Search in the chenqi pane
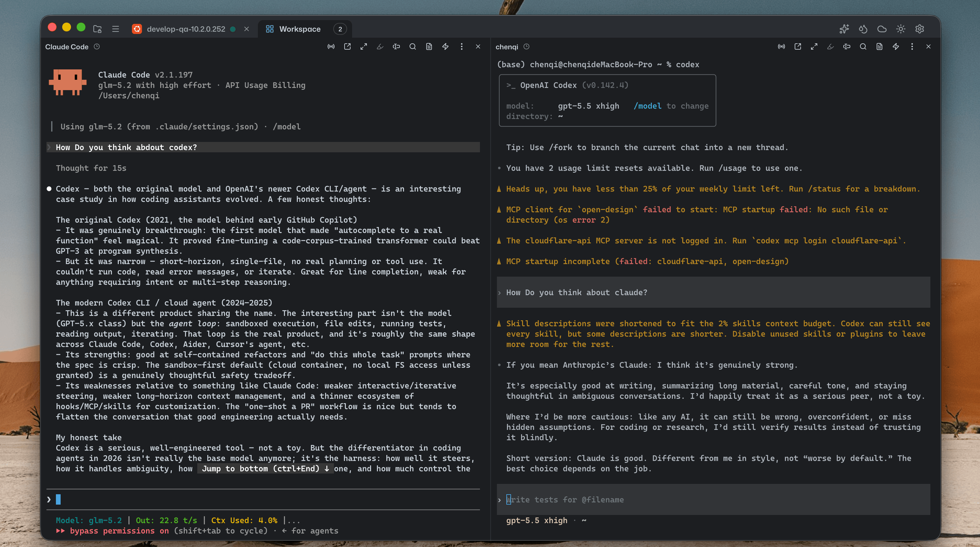 click(x=863, y=46)
